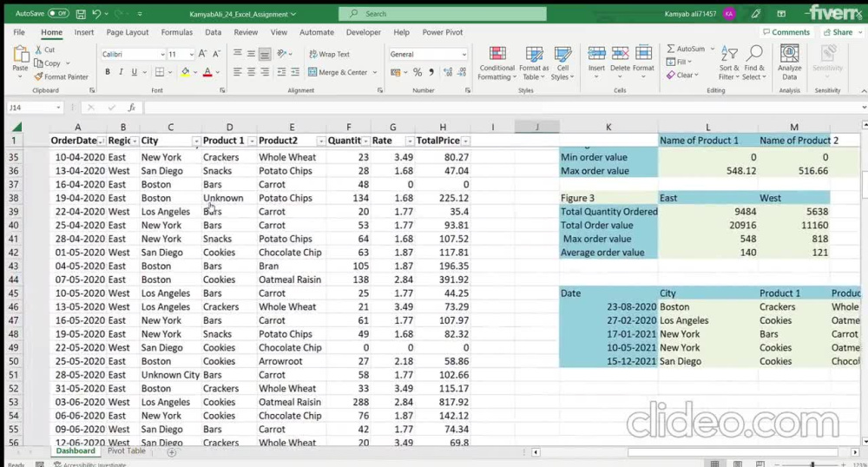This screenshot has width=868, height=467.
Task: Open the OrderDate column filter dropdown
Action: (x=102, y=141)
